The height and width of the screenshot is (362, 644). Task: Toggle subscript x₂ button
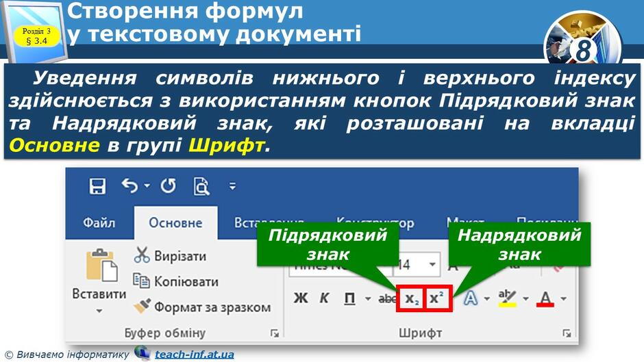pos(410,298)
